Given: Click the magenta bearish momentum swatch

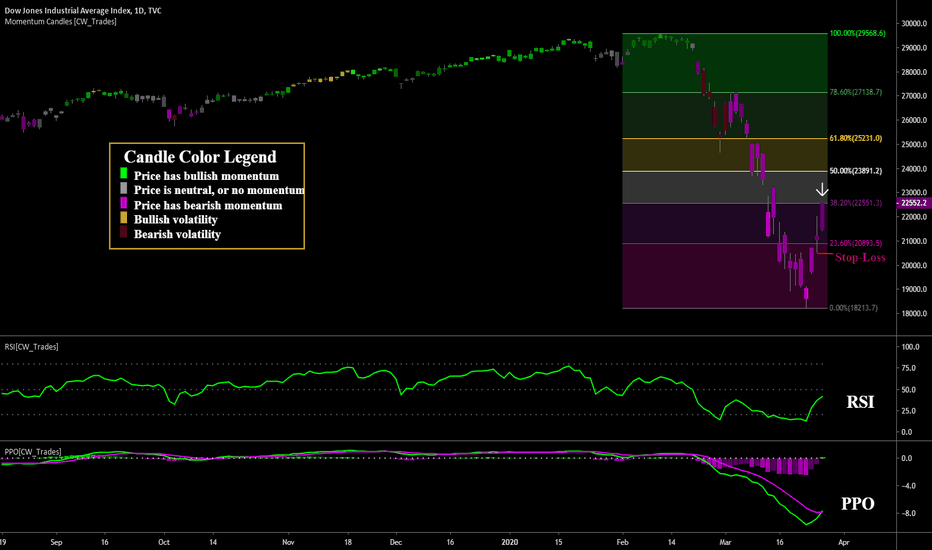Looking at the screenshot, I should (x=124, y=203).
